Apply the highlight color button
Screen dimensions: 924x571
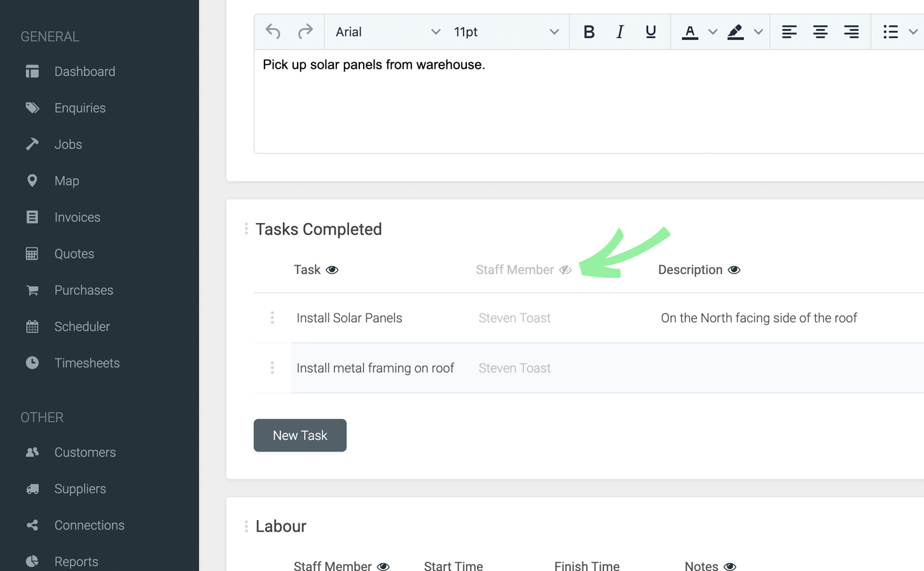tap(735, 32)
